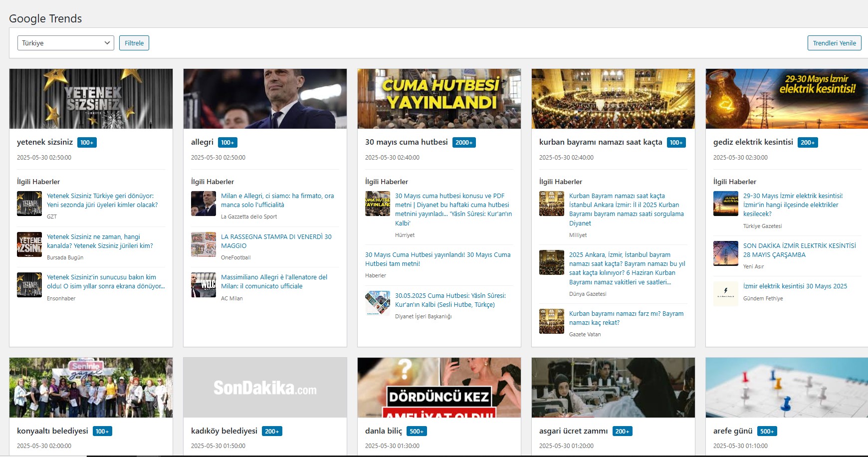Click Ensonhaber article thumbnail
This screenshot has width=868, height=457.
tap(29, 285)
